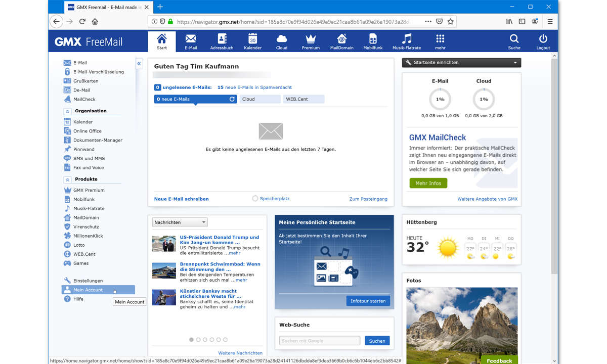607x364 pixels.
Task: Click the Suchen button
Action: click(377, 341)
